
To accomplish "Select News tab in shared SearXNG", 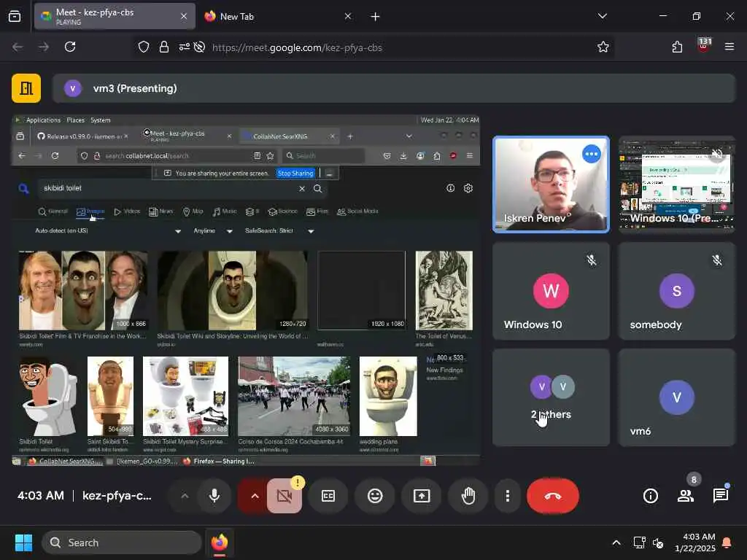I will [x=161, y=211].
